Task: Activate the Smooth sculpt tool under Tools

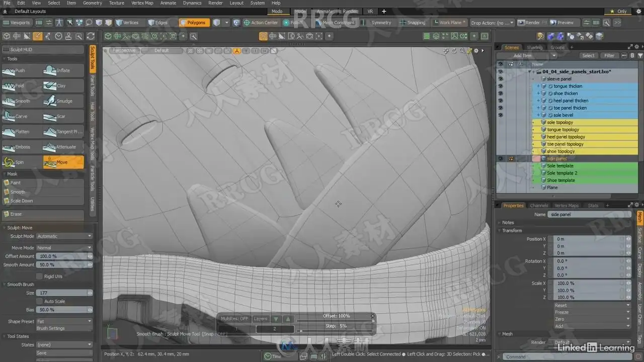Action: click(x=22, y=101)
